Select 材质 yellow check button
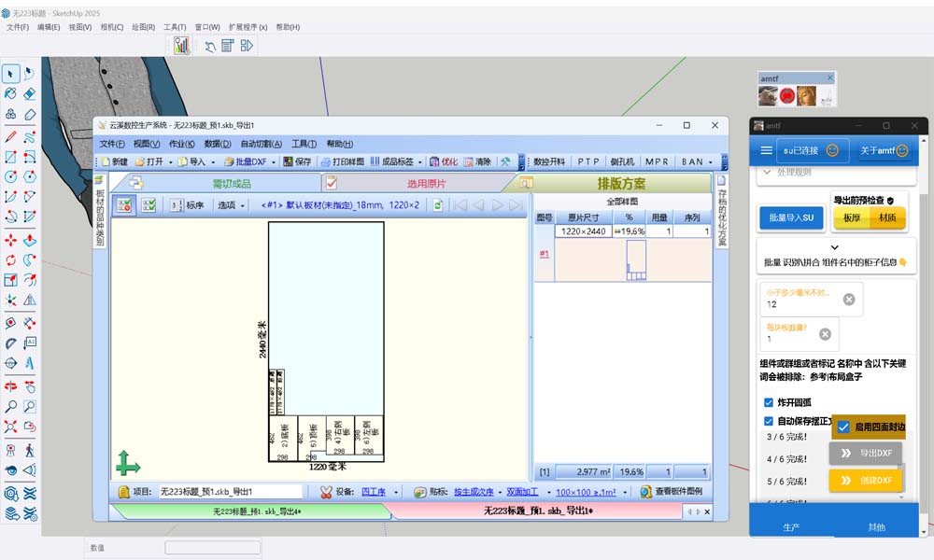The width and height of the screenshot is (934, 560). tap(887, 217)
